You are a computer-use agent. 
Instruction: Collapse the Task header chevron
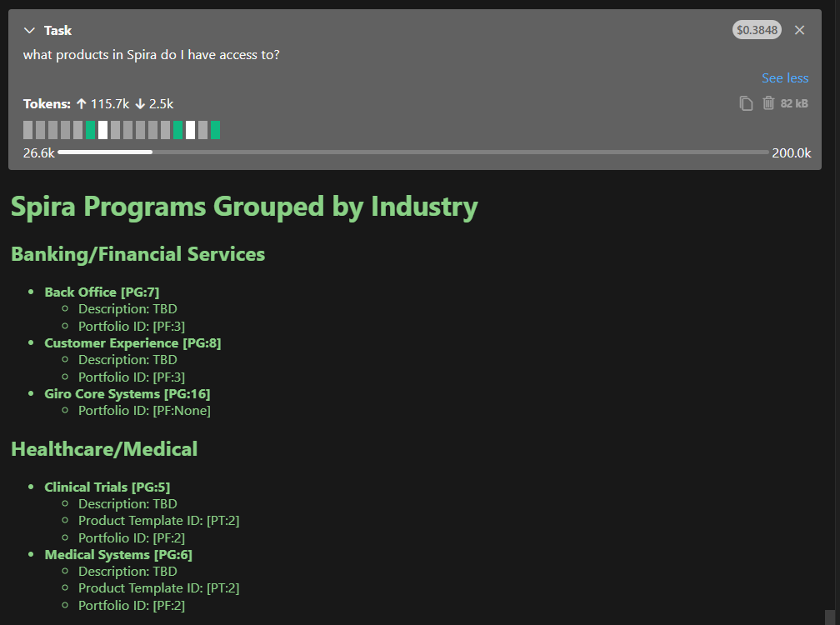[x=30, y=31]
